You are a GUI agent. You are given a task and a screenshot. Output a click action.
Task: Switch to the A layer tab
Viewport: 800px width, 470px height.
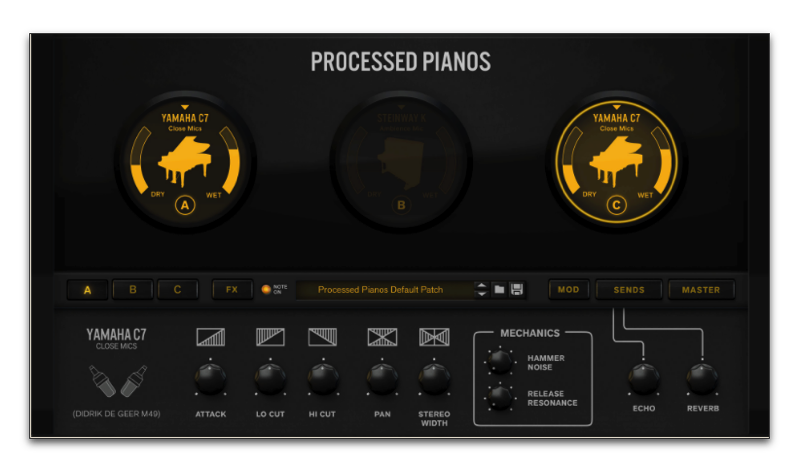(87, 290)
